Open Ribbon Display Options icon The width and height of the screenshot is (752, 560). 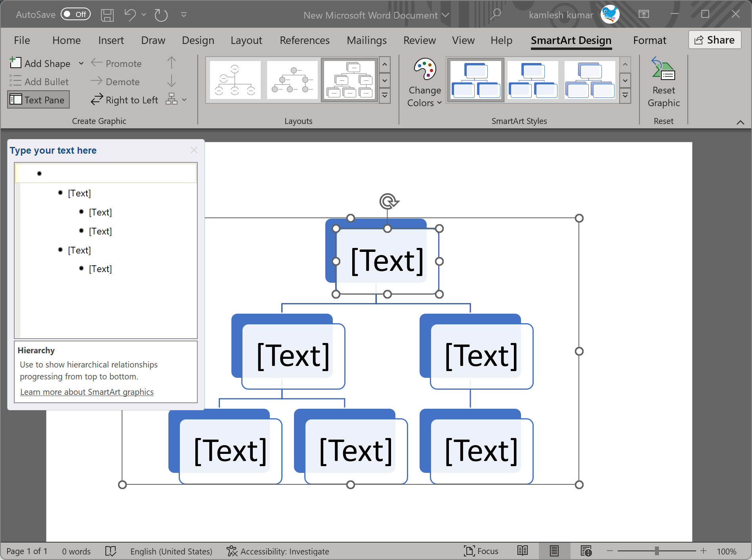tap(644, 14)
